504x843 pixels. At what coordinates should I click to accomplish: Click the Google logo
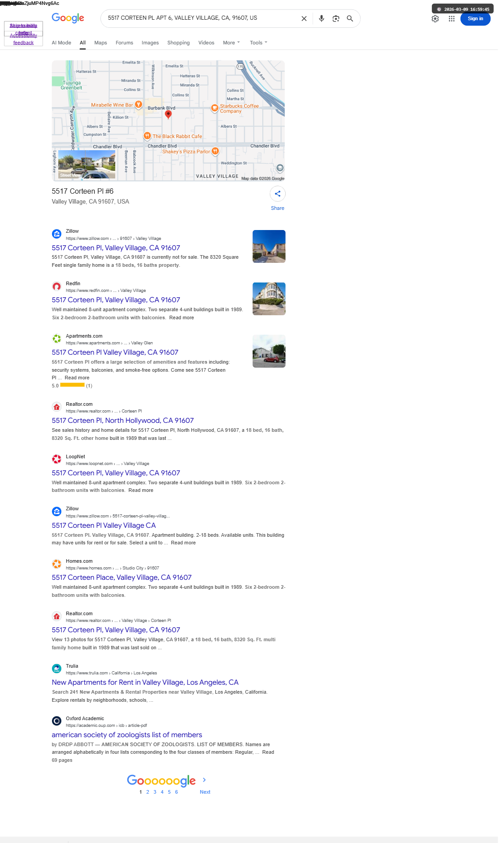point(68,18)
